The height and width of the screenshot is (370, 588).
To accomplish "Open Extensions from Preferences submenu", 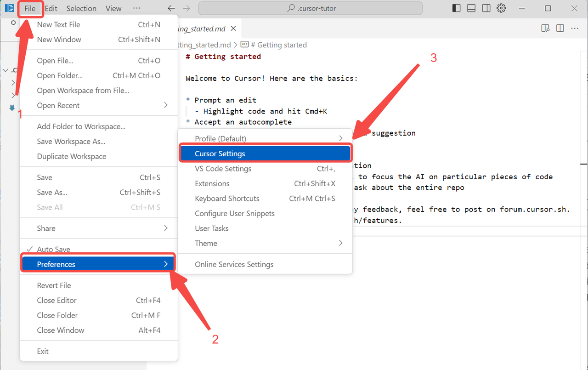I will click(265, 183).
